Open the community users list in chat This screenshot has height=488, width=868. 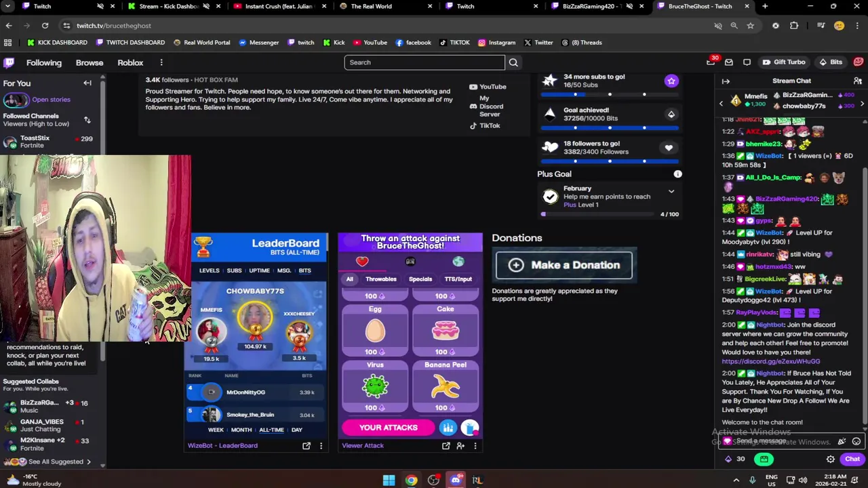857,81
